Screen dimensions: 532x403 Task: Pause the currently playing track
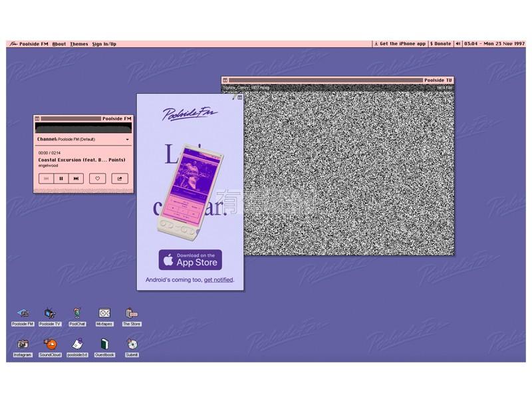click(61, 178)
